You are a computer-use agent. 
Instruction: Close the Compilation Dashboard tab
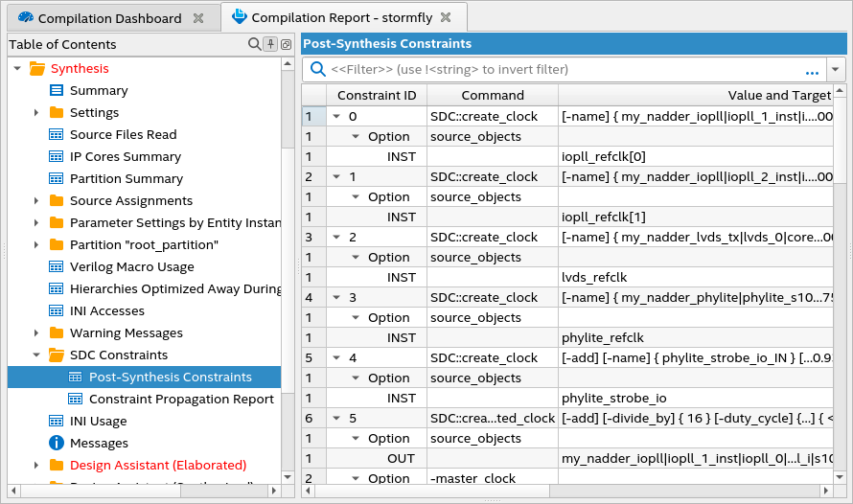(198, 18)
